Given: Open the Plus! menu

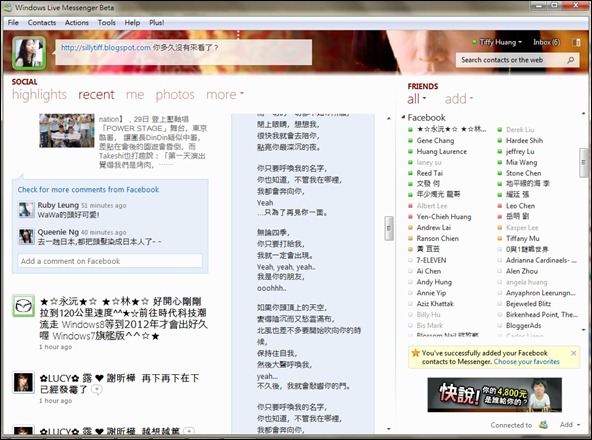Looking at the screenshot, I should point(157,23).
